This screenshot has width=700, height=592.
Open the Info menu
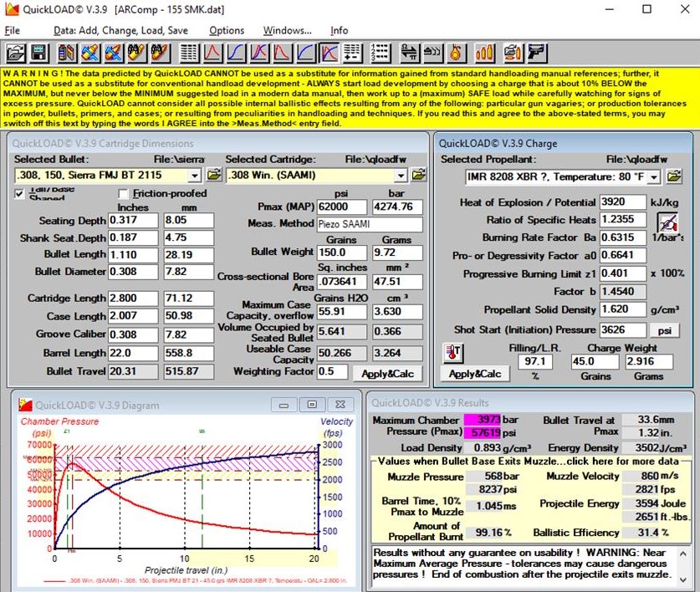[340, 30]
